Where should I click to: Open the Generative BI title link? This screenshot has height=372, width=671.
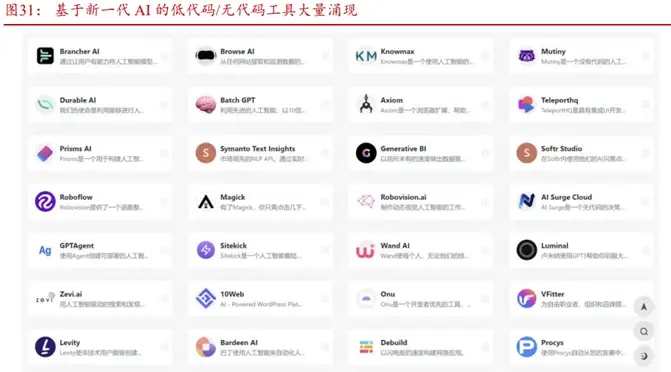pyautogui.click(x=404, y=149)
